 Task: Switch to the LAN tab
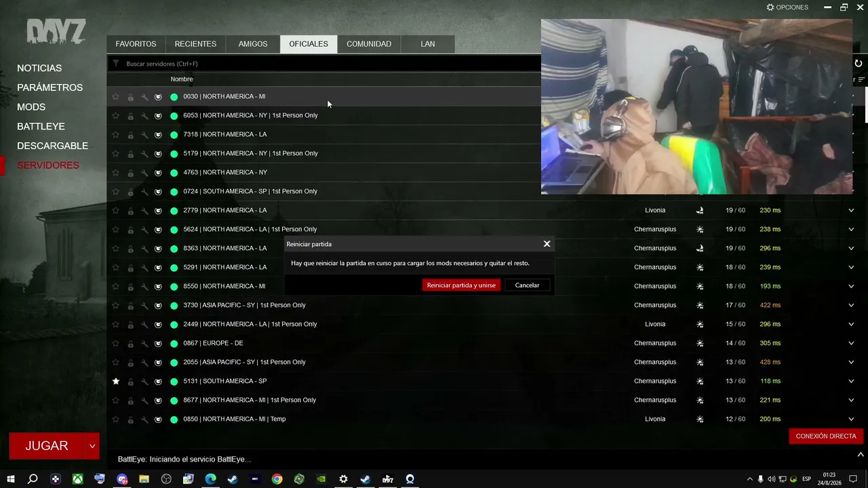(427, 44)
